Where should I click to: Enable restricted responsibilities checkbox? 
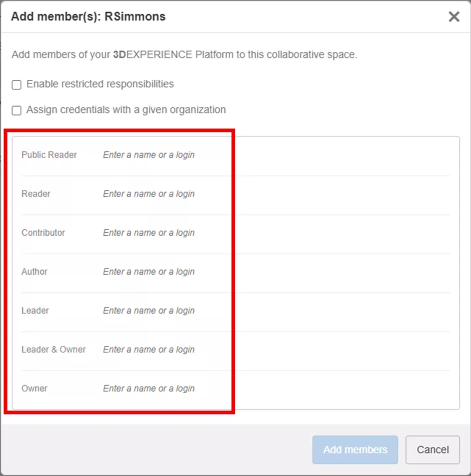tap(17, 85)
